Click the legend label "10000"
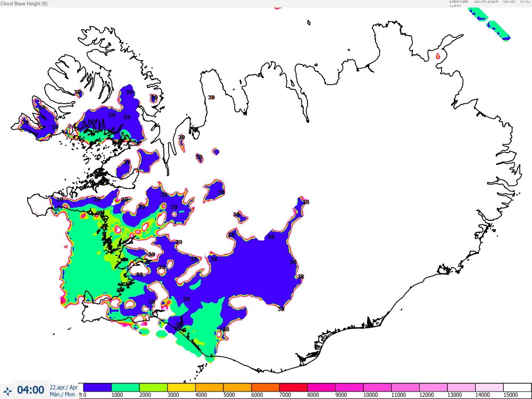The width and height of the screenshot is (532, 399). [370, 395]
